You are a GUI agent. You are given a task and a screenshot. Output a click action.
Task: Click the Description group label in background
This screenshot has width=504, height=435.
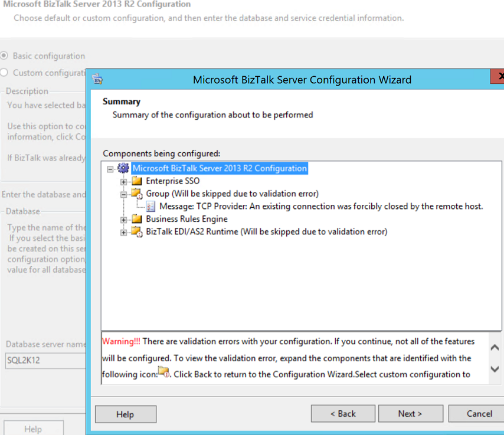(x=27, y=91)
